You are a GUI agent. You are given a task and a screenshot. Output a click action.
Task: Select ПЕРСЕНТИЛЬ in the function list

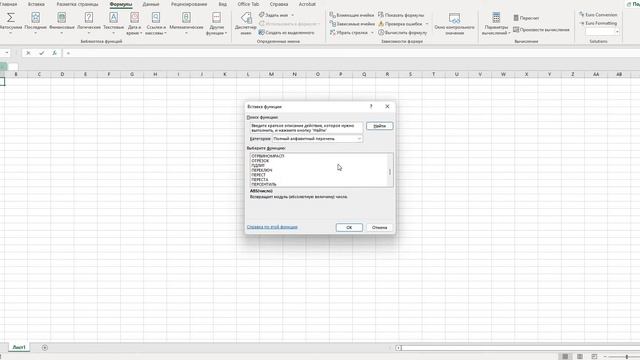pyautogui.click(x=264, y=184)
